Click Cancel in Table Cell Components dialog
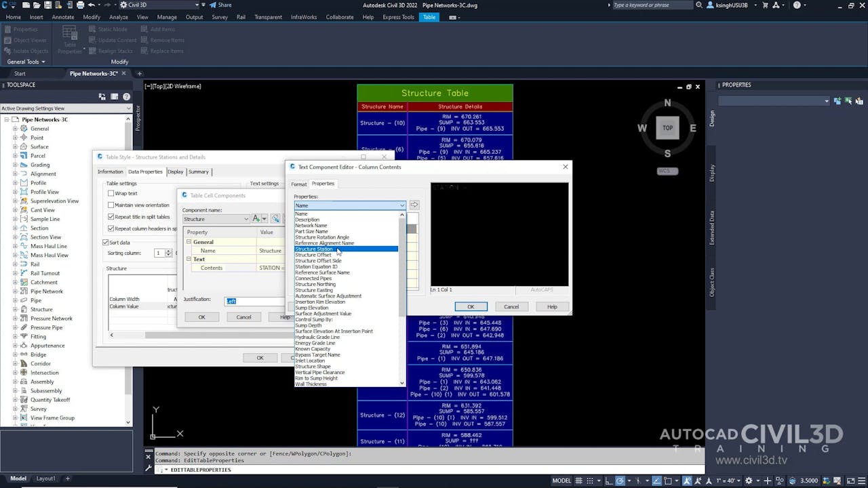Image resolution: width=868 pixels, height=488 pixels. (243, 317)
